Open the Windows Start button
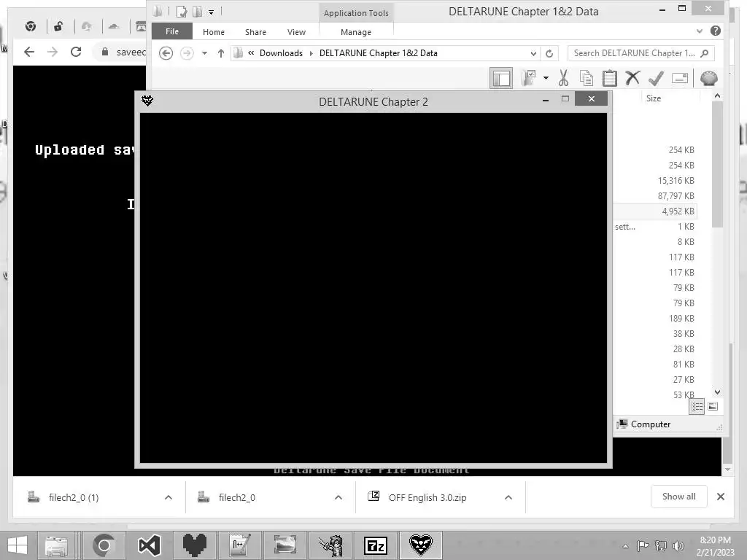The width and height of the screenshot is (747, 560). pyautogui.click(x=18, y=545)
